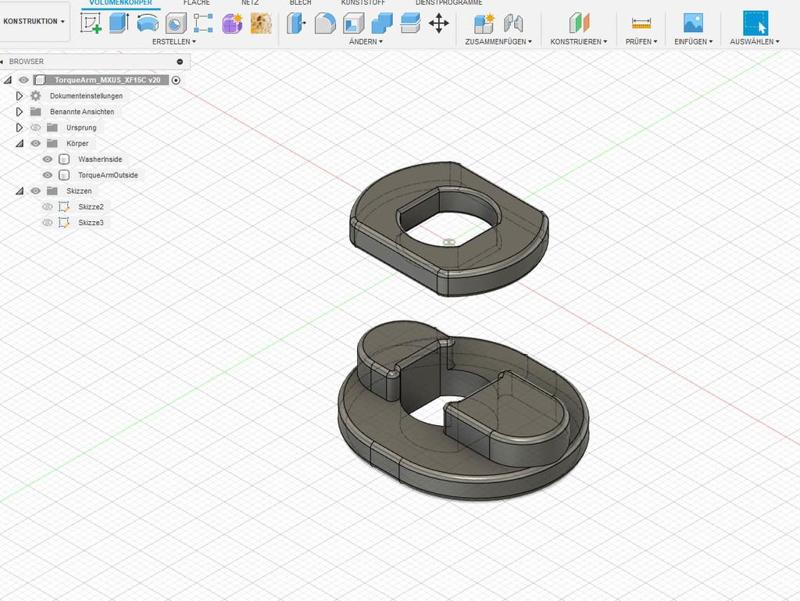Open the KONSTRUKTION workspace dropdown
The image size is (800, 601).
coord(34,21)
